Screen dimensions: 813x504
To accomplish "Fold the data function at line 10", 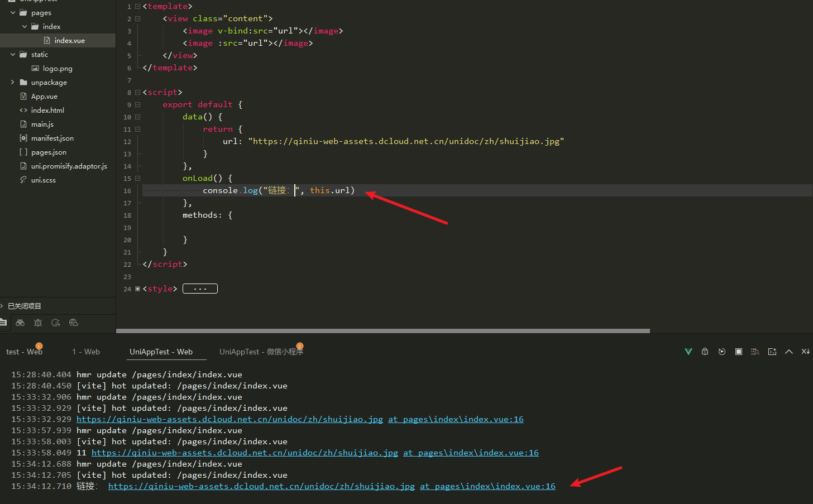I will pos(137,117).
